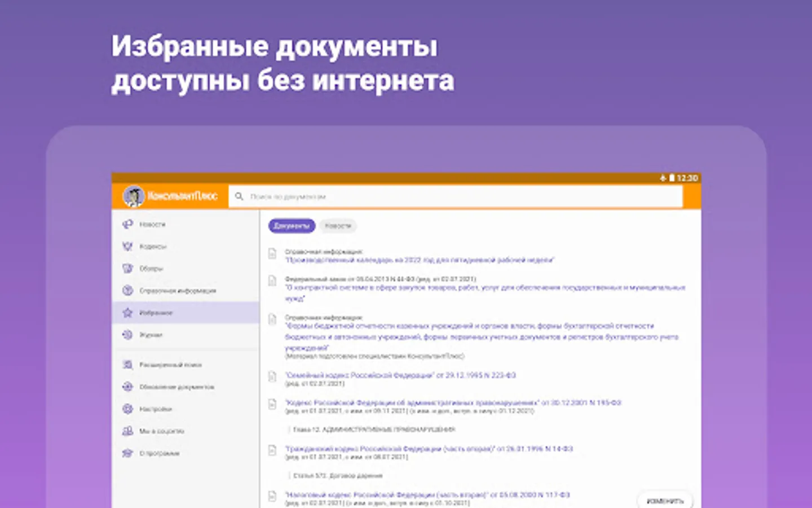Click the Изменить button
The width and height of the screenshot is (812, 508).
(x=665, y=501)
